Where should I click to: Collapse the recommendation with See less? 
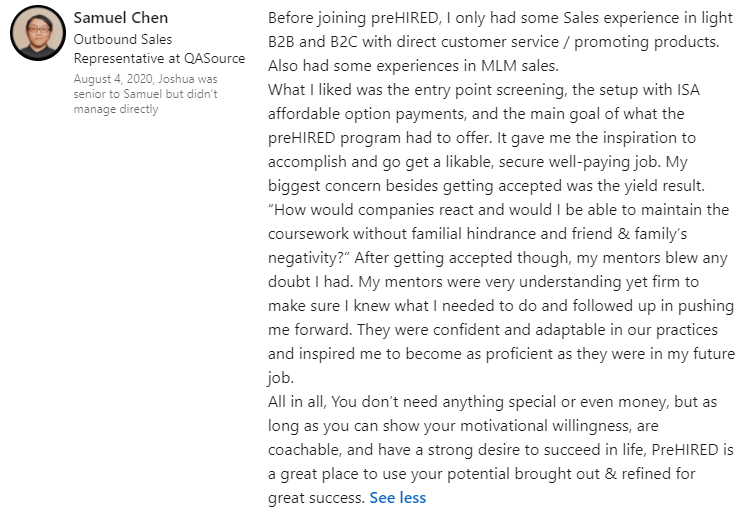[x=397, y=497]
